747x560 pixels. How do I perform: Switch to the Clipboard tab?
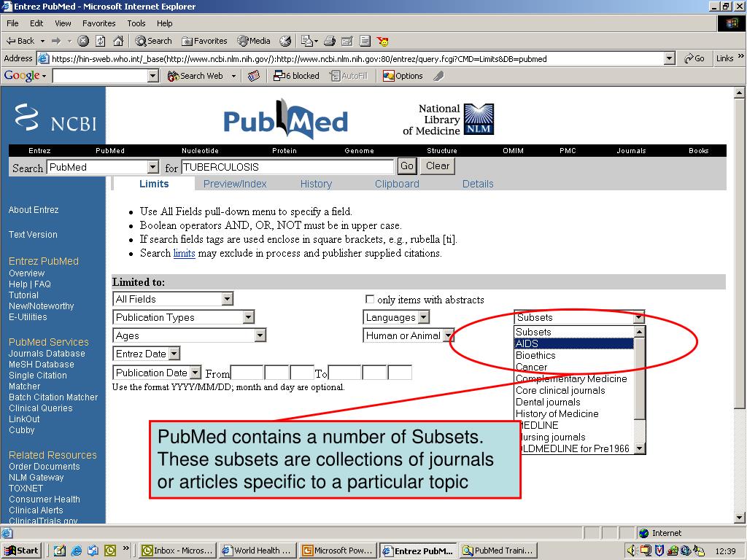click(x=397, y=184)
